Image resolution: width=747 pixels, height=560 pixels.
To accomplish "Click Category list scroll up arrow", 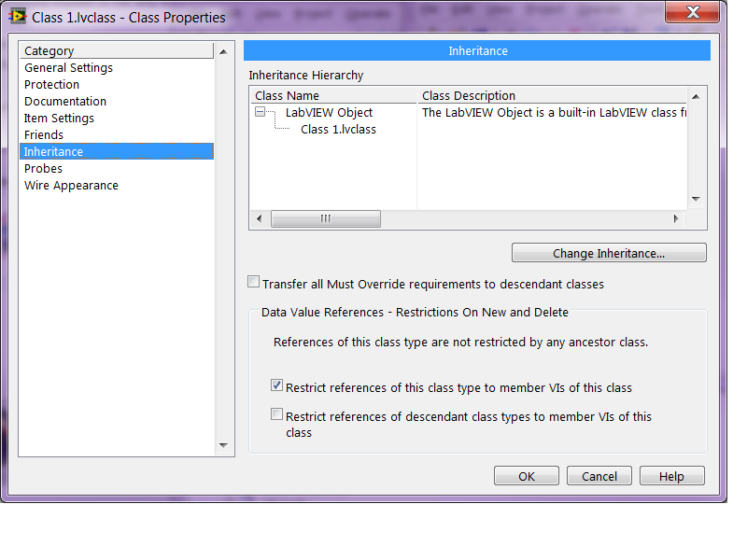I will pyautogui.click(x=223, y=51).
